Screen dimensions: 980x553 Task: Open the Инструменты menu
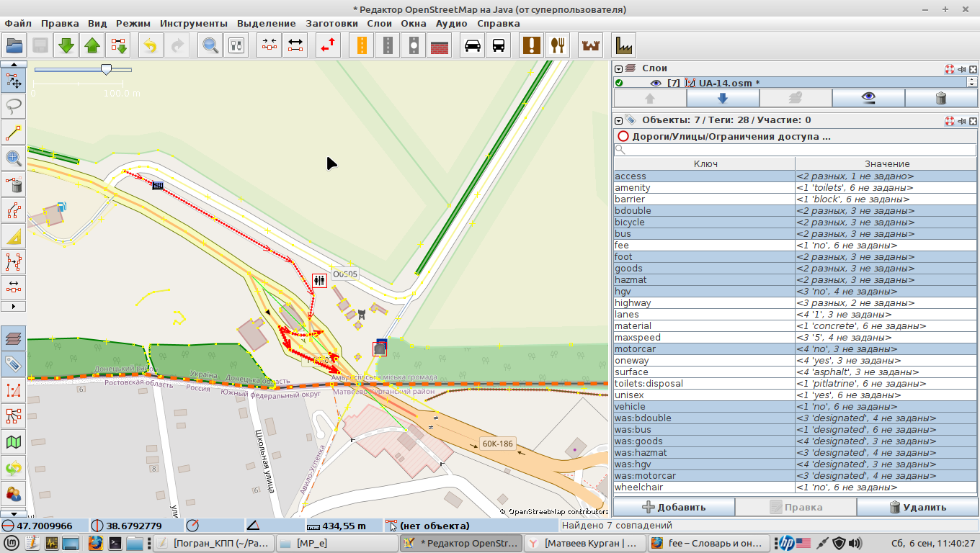pos(193,23)
